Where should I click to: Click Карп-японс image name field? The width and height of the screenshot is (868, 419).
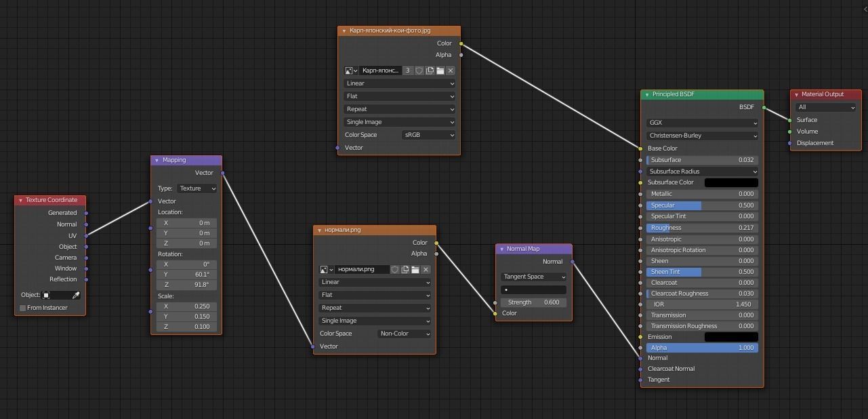click(x=380, y=71)
